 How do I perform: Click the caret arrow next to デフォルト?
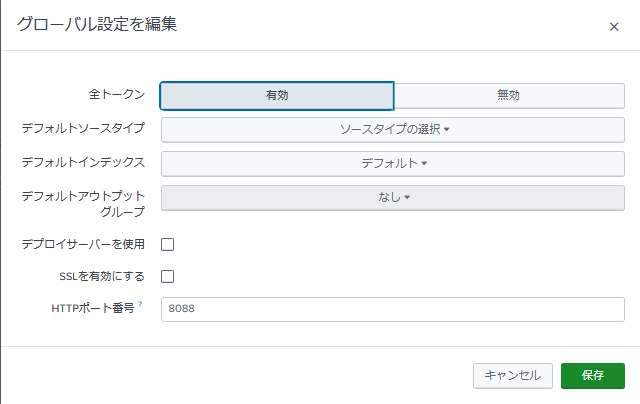point(424,163)
